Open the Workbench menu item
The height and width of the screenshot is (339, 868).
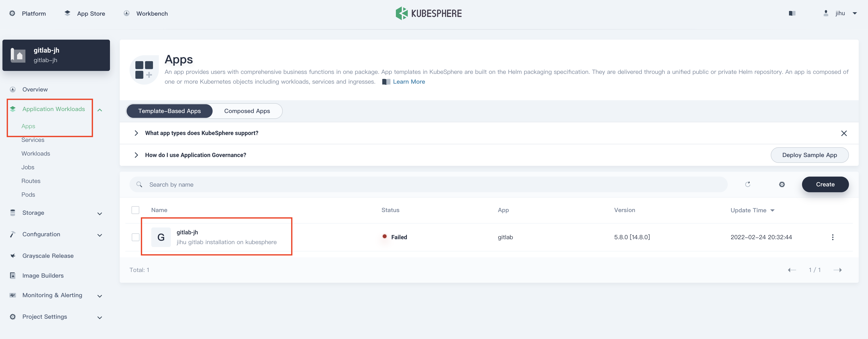click(152, 13)
